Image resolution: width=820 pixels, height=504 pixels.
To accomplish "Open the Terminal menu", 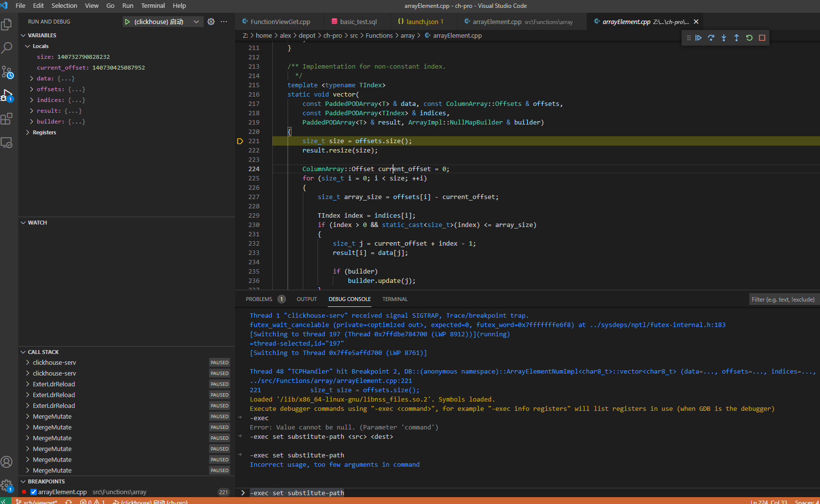I will point(153,6).
